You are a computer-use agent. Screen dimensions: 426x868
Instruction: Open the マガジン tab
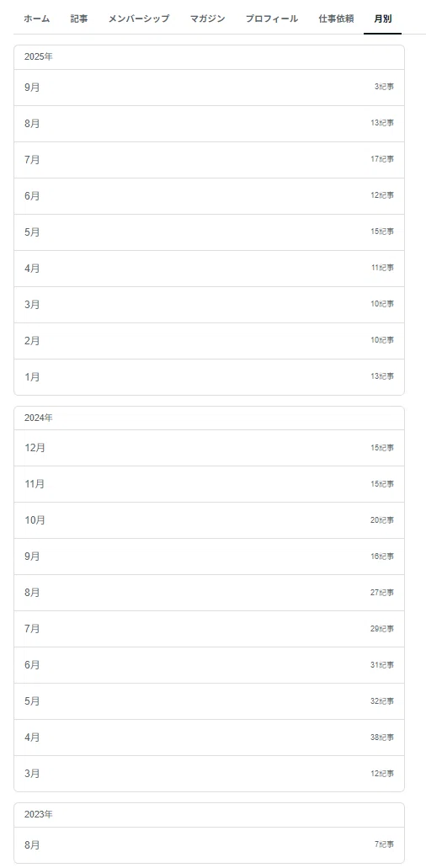(x=207, y=19)
